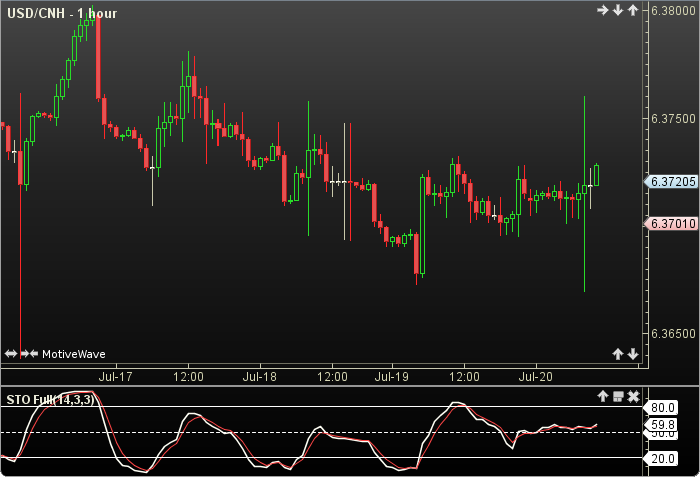
Task: Click the 12:00 label after Jul-18
Action: coord(332,377)
